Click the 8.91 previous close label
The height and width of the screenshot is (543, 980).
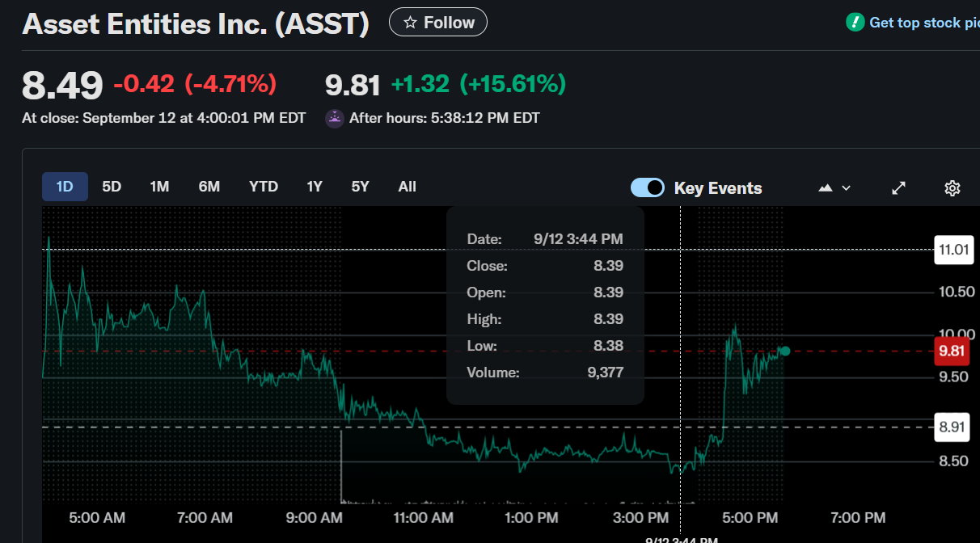[x=953, y=427]
